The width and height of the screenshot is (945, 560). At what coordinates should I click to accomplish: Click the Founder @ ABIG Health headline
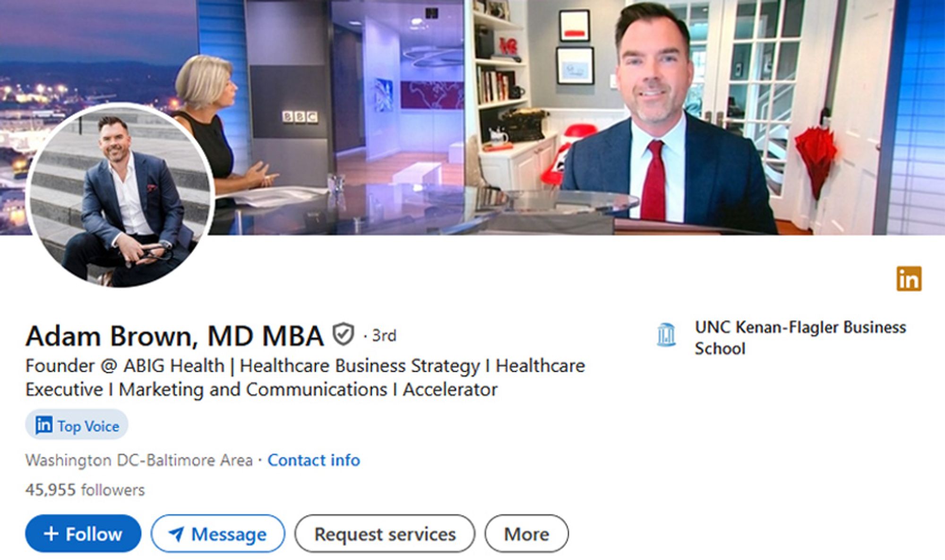305,377
